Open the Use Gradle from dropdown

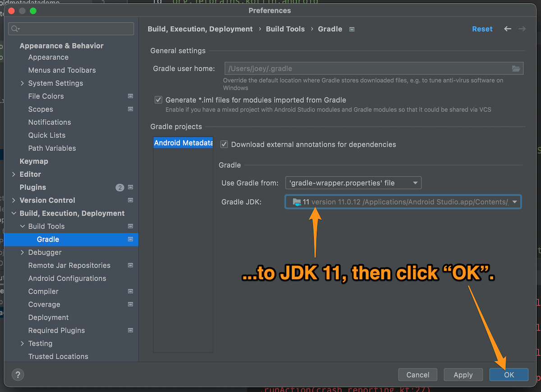353,183
